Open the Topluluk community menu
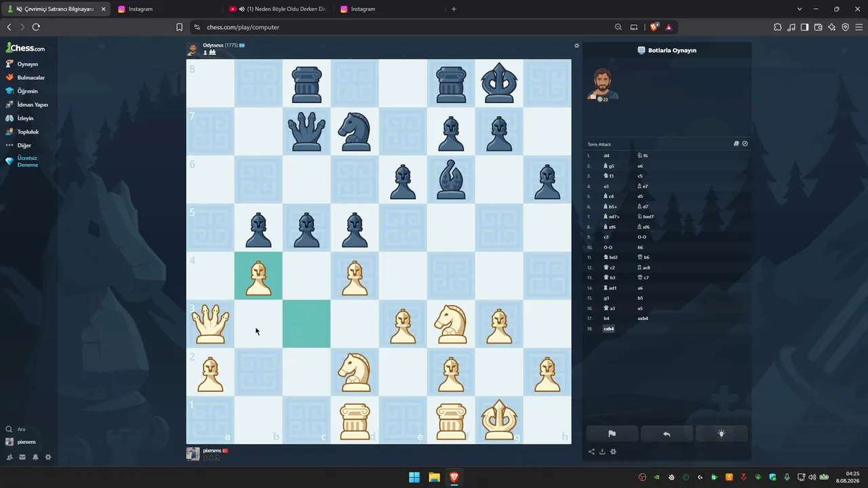 (x=22, y=131)
